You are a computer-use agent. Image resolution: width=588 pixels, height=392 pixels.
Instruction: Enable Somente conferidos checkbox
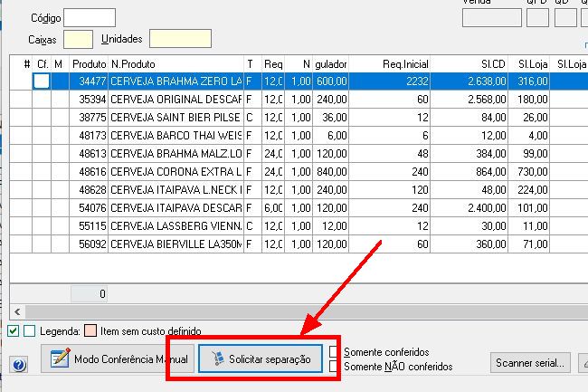(x=334, y=352)
